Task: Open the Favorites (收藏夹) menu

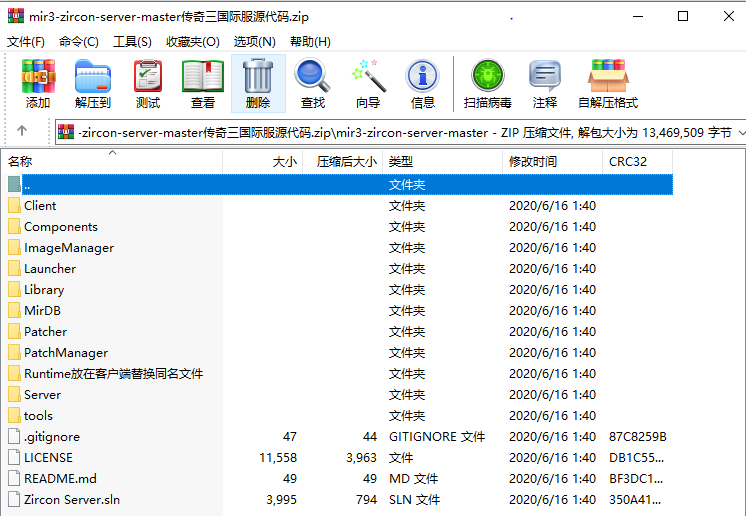Action: 192,41
